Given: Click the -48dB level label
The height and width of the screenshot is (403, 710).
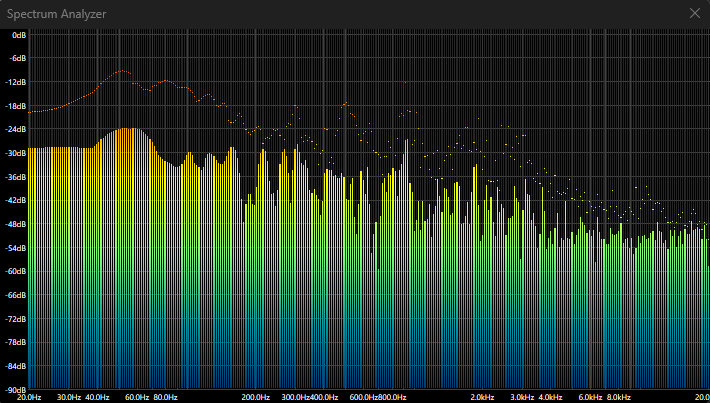Looking at the screenshot, I should click(16, 224).
